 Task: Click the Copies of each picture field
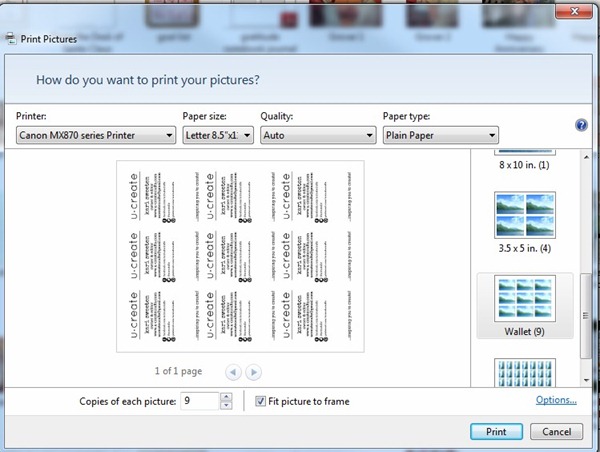[x=200, y=401]
